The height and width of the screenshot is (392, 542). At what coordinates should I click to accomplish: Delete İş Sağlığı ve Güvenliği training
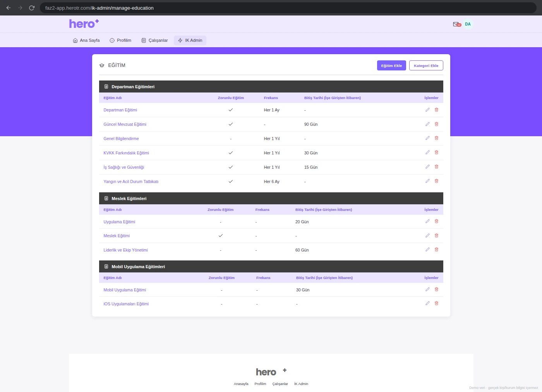(436, 167)
